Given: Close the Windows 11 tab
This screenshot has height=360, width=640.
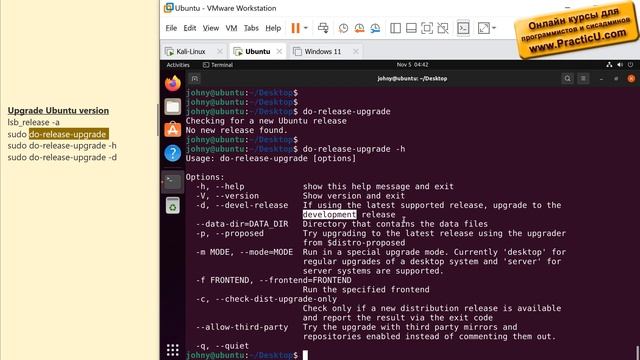Looking at the screenshot, I should coord(356,51).
